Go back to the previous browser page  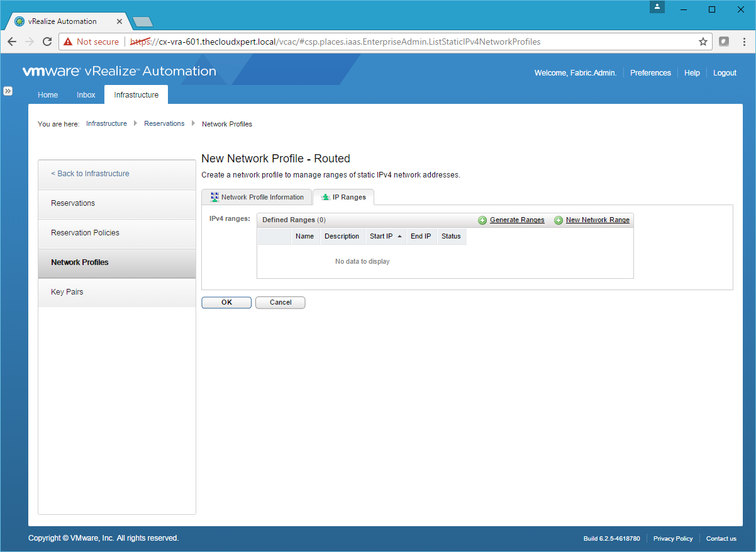point(12,42)
